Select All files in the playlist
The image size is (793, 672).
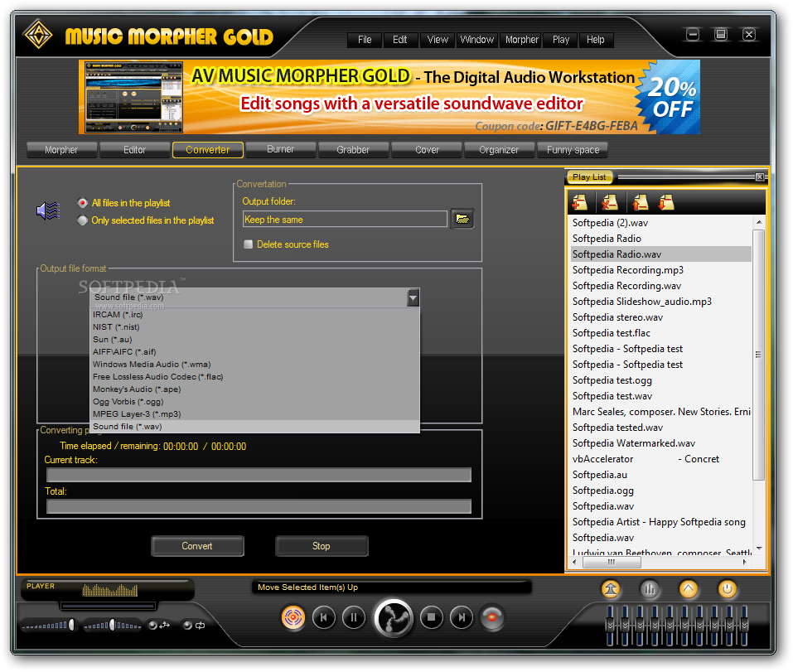pos(124,203)
